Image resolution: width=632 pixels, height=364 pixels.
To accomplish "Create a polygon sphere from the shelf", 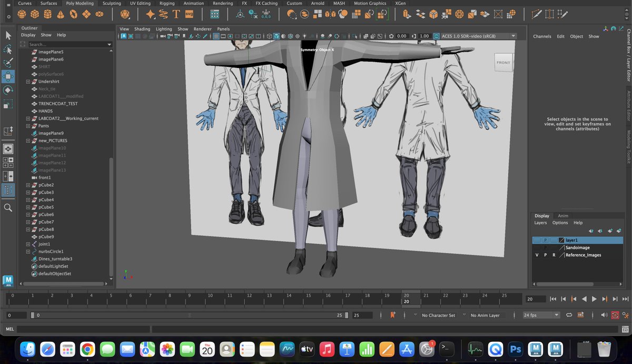I will coord(22,14).
